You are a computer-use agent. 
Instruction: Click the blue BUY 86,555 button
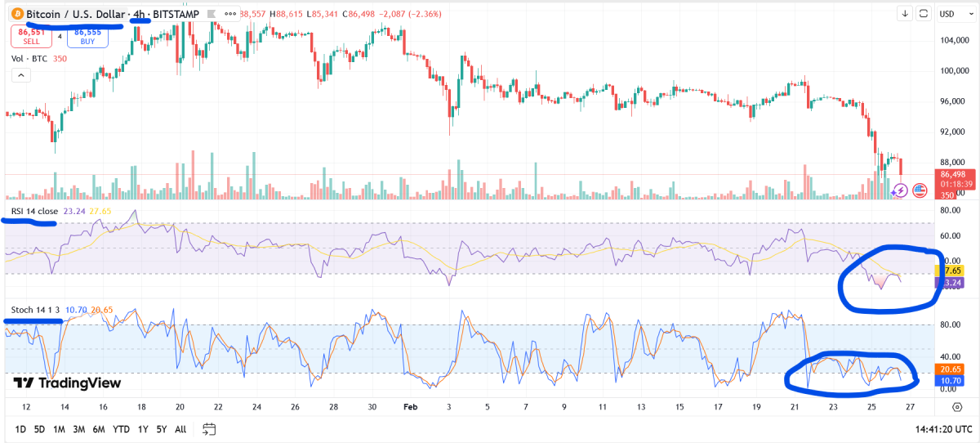87,37
